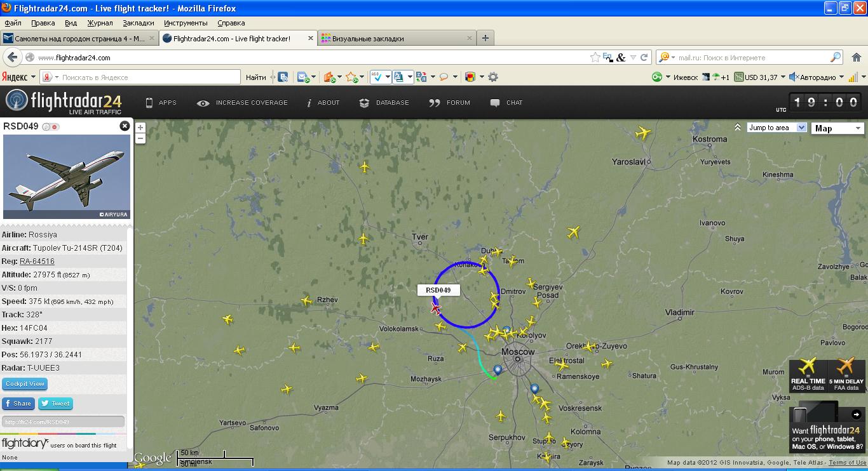Open the Инструменты menu
Screen dimensions: 868x471
pyautogui.click(x=186, y=23)
